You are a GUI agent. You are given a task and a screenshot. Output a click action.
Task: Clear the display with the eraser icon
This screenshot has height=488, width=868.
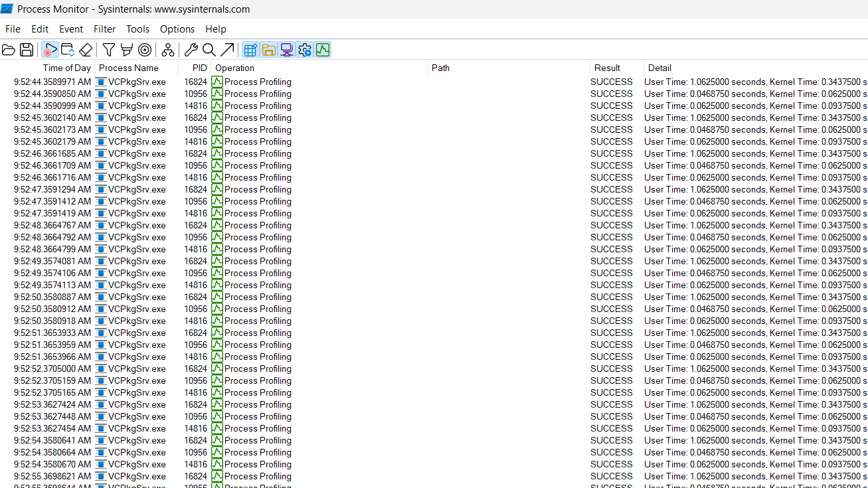pyautogui.click(x=86, y=50)
